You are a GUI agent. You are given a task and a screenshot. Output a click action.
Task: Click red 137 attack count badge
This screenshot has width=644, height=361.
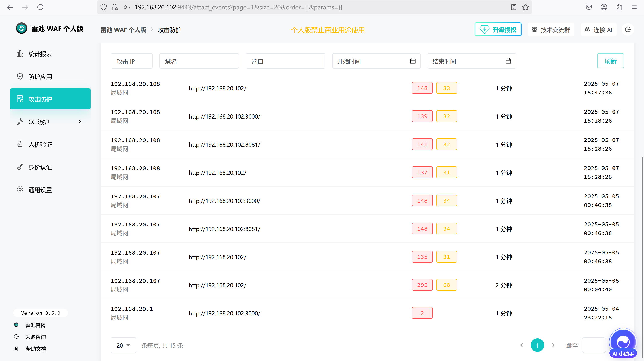point(422,172)
